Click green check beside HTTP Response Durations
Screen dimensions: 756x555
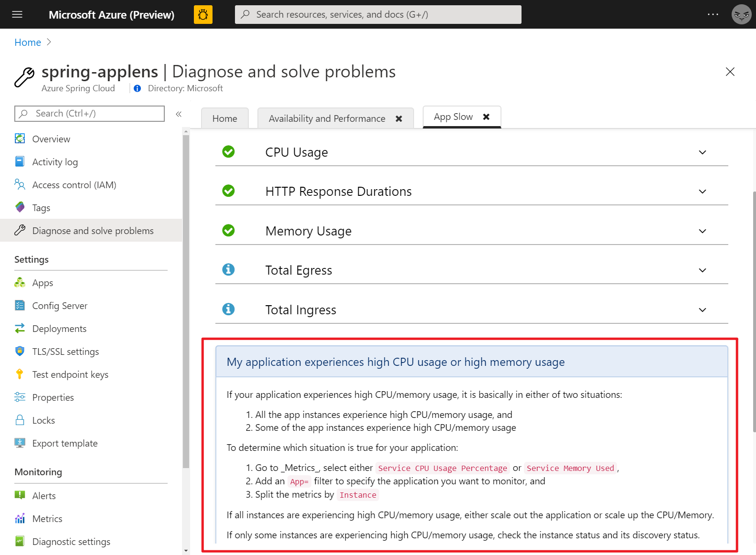(x=228, y=191)
